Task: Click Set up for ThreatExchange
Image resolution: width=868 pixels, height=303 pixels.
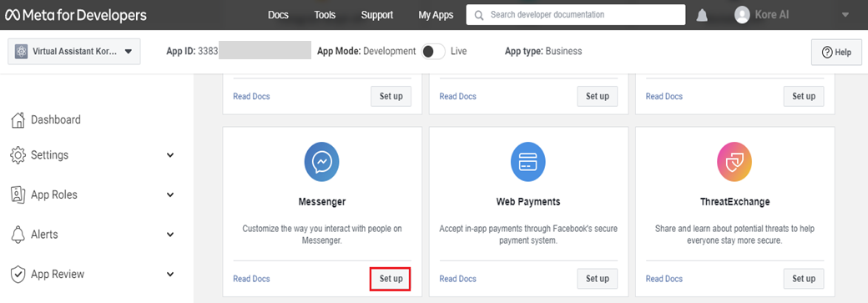Action: coord(804,279)
